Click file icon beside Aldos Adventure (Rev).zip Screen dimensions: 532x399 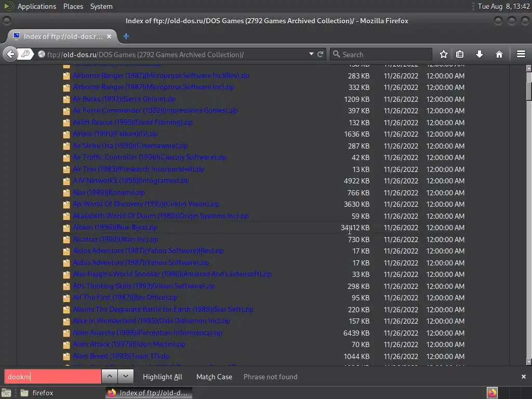coord(66,251)
